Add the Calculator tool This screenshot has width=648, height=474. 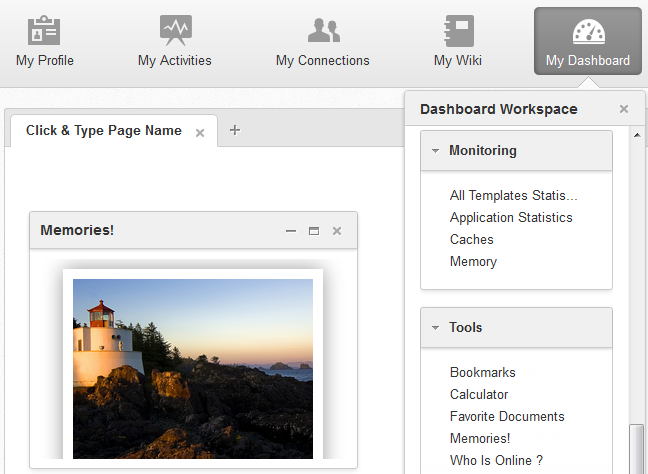pyautogui.click(x=479, y=394)
